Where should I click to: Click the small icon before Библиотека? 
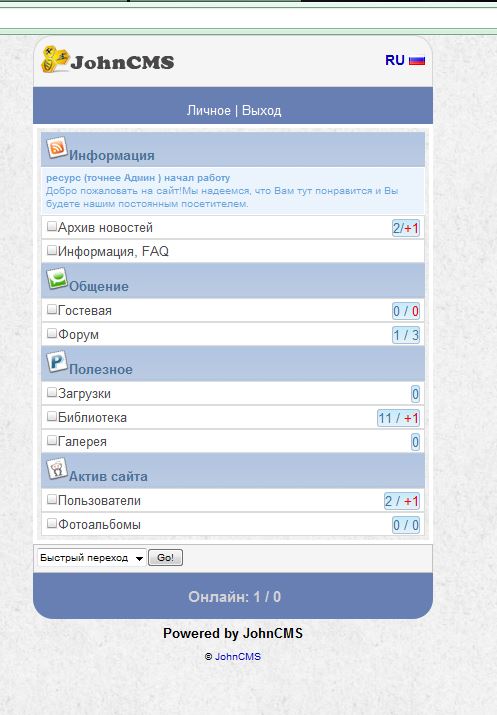[52, 416]
